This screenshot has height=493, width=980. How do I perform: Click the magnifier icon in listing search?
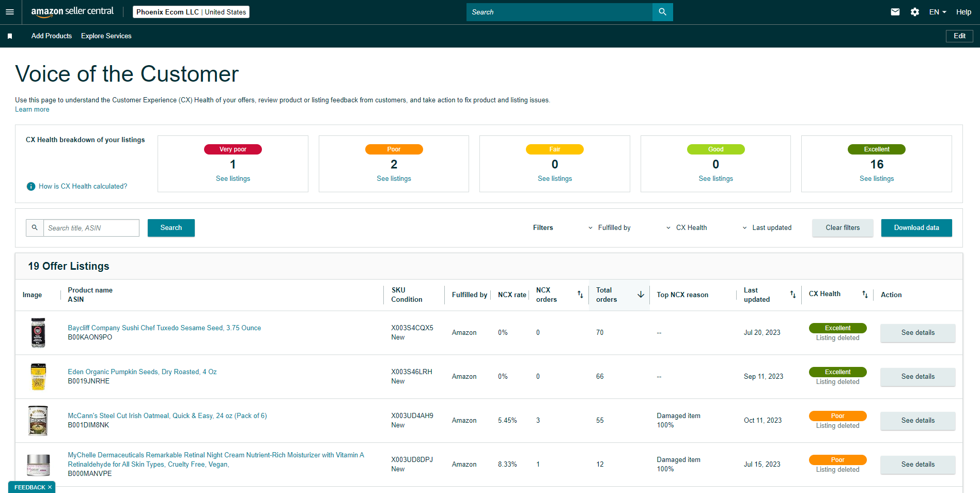click(35, 228)
